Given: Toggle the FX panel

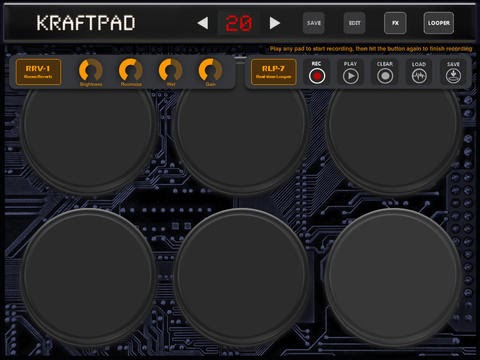Looking at the screenshot, I should [x=395, y=23].
